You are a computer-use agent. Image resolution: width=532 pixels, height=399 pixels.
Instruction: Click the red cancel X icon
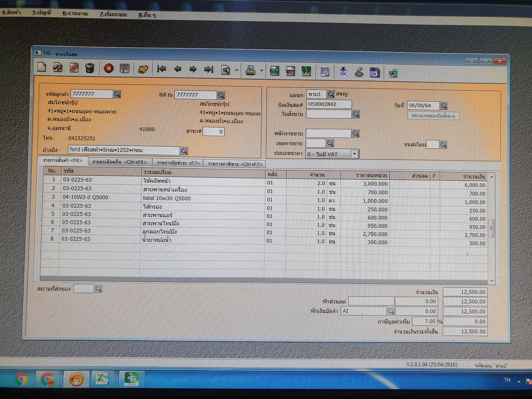coord(108,69)
